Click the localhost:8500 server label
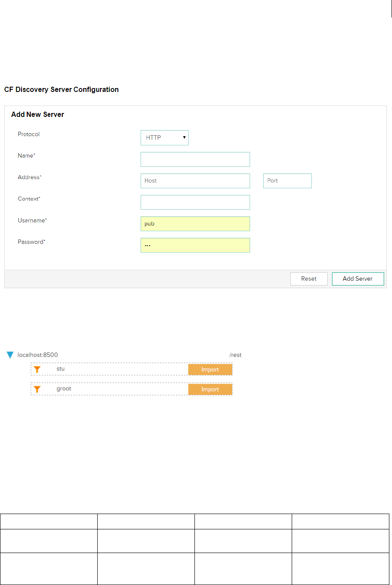Screen dimensions: 392x585 (38, 355)
